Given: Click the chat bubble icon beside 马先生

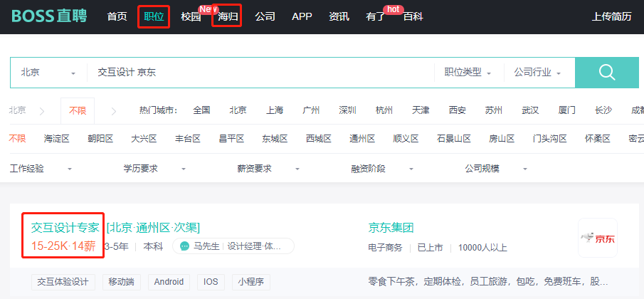Looking at the screenshot, I should click(184, 246).
